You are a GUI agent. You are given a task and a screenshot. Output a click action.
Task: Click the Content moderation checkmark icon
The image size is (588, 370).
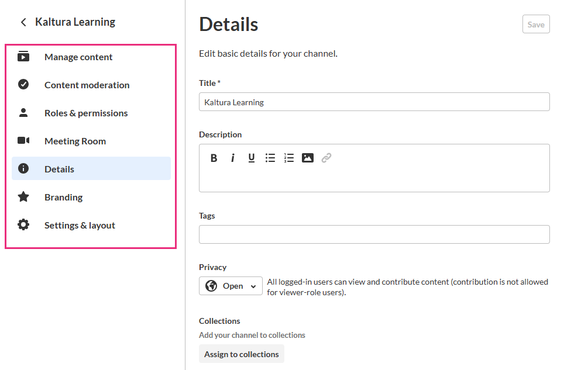pyautogui.click(x=23, y=84)
